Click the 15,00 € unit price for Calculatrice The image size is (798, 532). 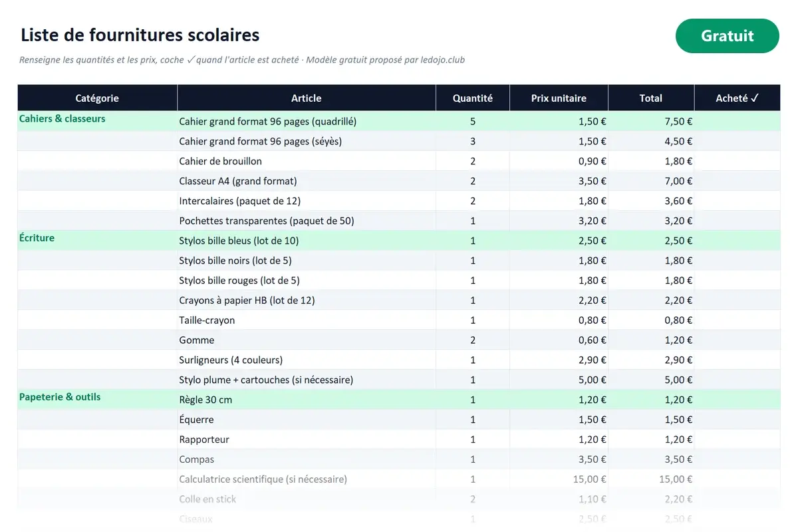pyautogui.click(x=559, y=479)
